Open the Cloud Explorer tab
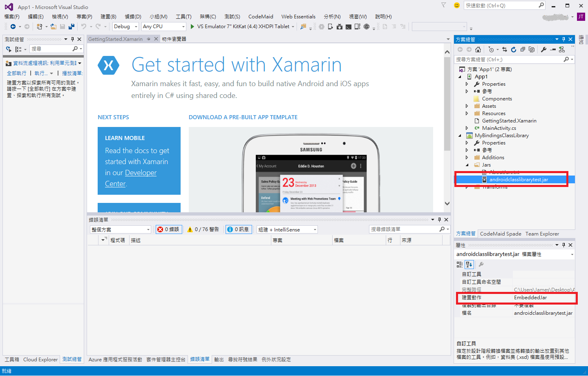The image size is (588, 376). click(40, 360)
